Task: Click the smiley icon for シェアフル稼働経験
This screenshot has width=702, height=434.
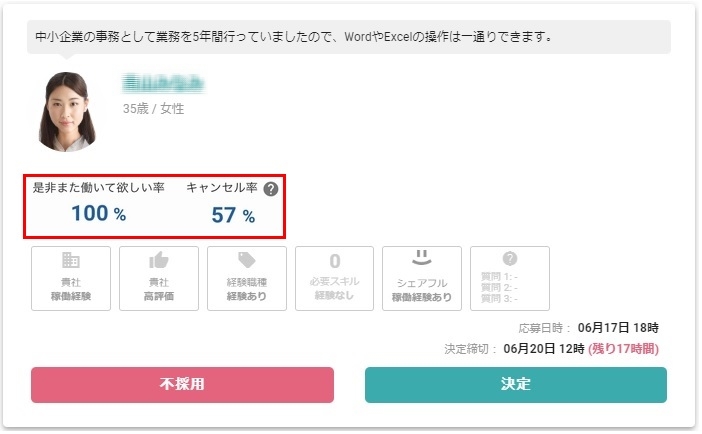Action: click(422, 257)
